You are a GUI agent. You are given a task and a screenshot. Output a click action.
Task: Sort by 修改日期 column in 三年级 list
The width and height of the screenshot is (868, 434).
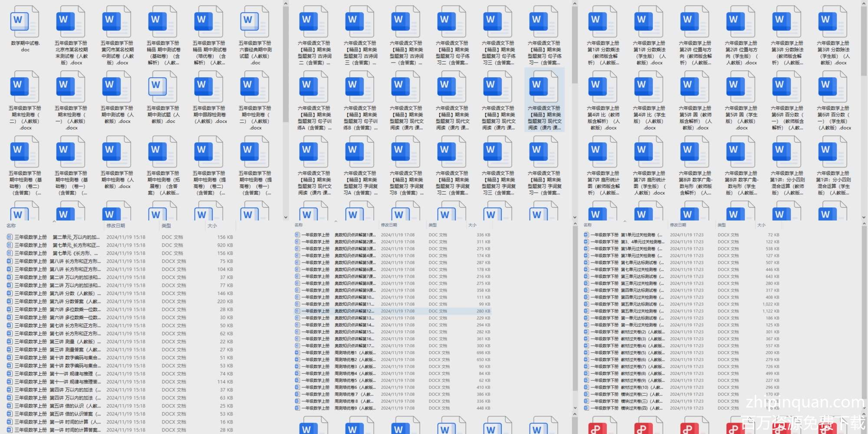(x=116, y=226)
